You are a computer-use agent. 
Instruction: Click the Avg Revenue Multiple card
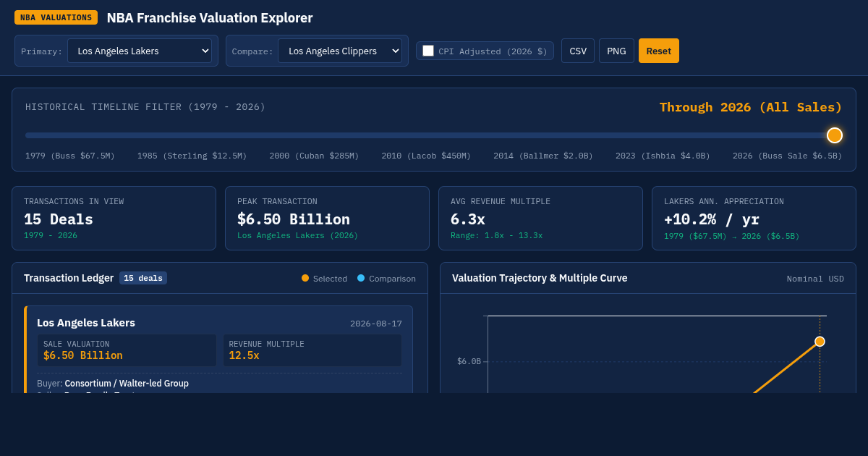tap(540, 218)
